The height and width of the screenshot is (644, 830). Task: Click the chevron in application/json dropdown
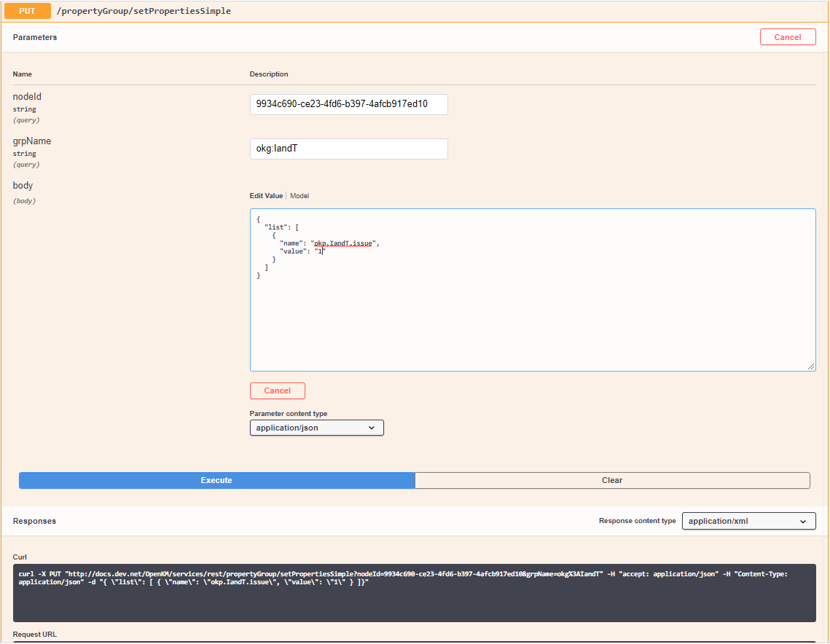(x=372, y=428)
